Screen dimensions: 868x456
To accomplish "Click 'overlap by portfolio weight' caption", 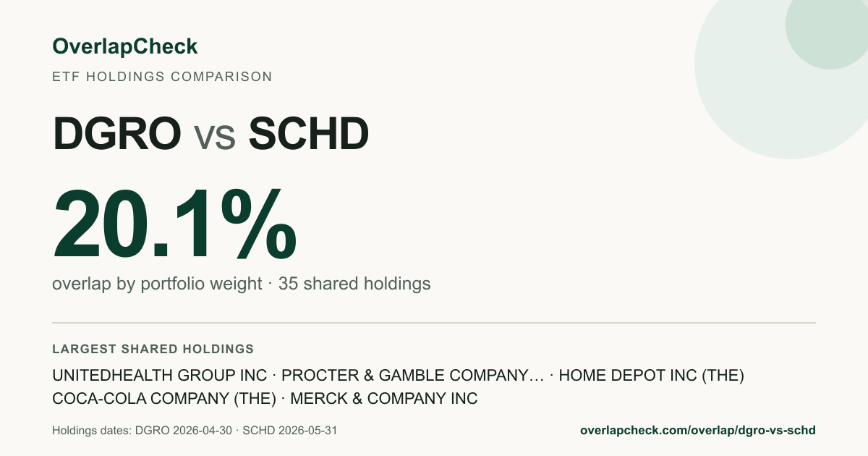I will 157,284.
